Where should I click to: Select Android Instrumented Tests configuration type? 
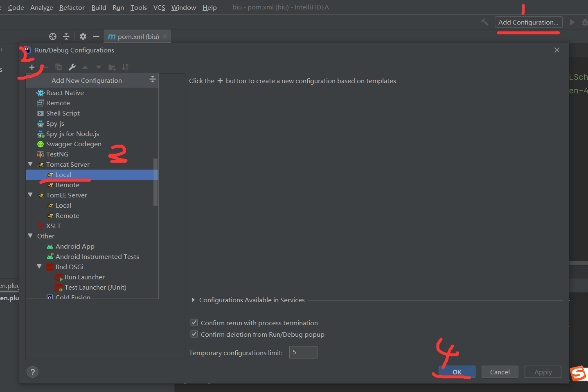point(97,256)
